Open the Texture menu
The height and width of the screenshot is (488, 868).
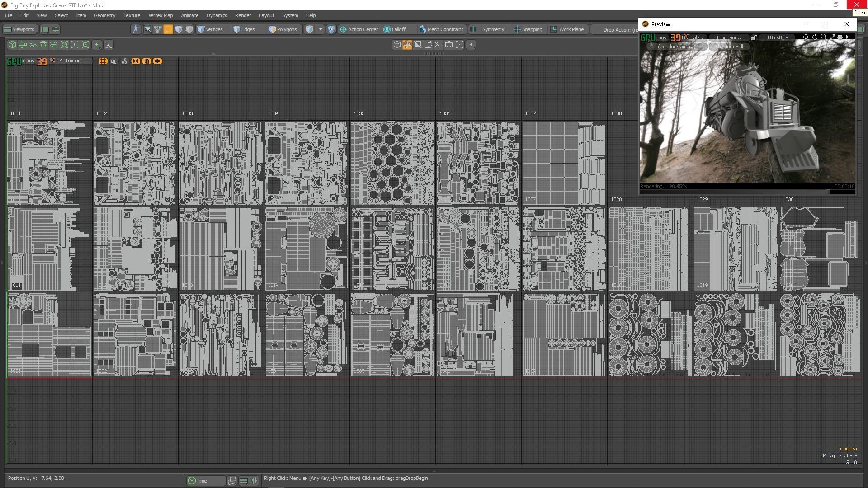132,15
